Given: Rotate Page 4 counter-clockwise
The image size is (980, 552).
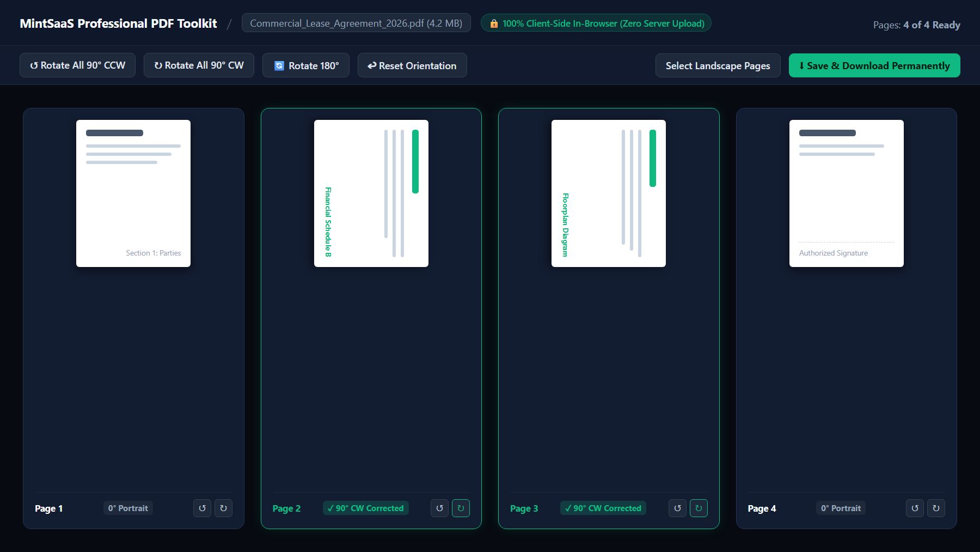Looking at the screenshot, I should tap(915, 508).
